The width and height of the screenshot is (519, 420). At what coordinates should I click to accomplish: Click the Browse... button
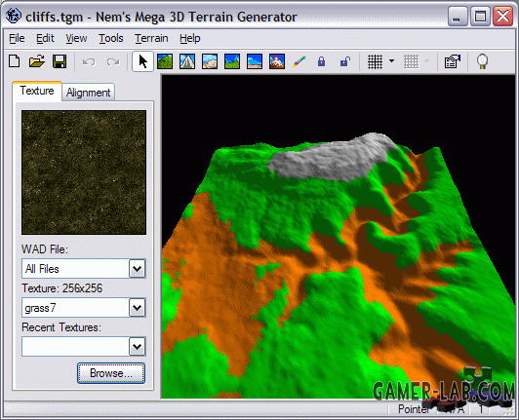click(x=111, y=373)
